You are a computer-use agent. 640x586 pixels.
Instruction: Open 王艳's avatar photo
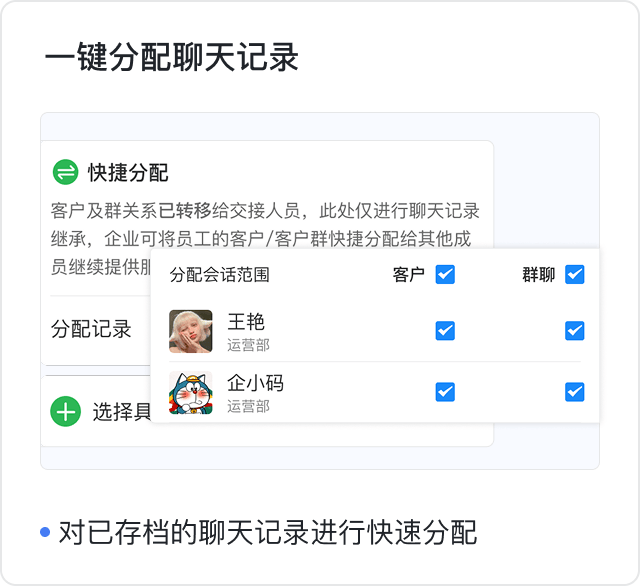pos(190,331)
